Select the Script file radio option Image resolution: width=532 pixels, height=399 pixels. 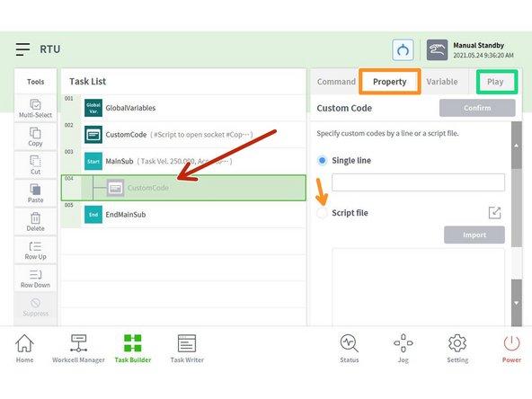322,213
